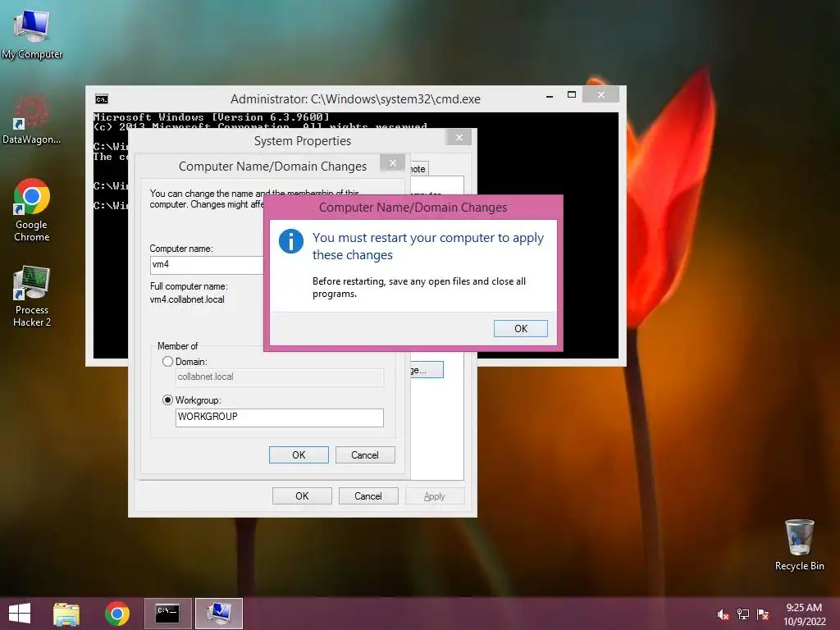Select the Domain radio button

(167, 362)
